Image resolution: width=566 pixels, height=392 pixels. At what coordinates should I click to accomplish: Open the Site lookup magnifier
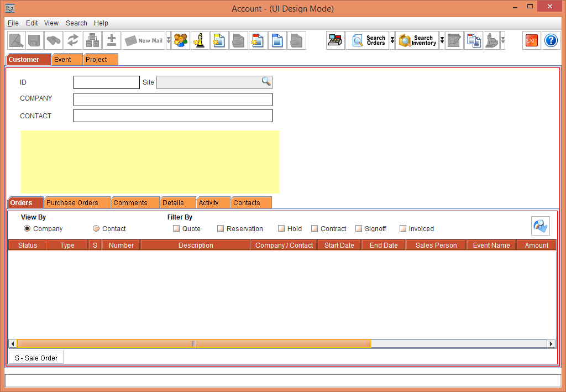[x=266, y=82]
